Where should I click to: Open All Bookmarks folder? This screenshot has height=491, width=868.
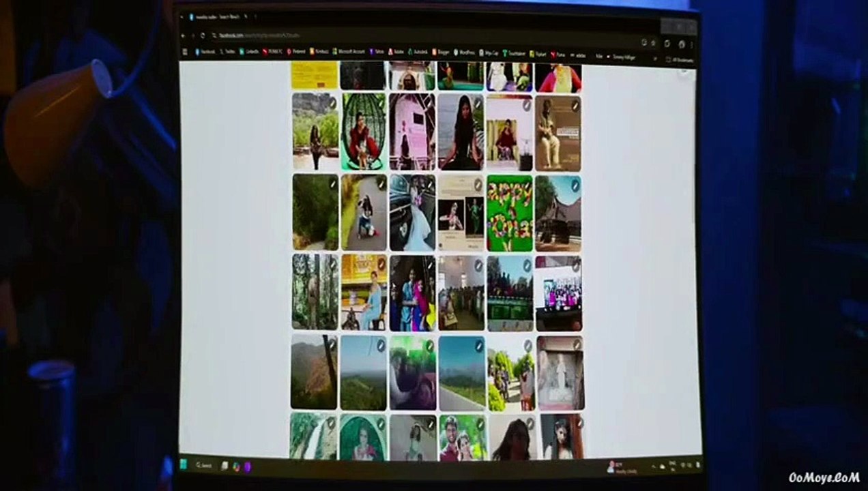pos(680,60)
